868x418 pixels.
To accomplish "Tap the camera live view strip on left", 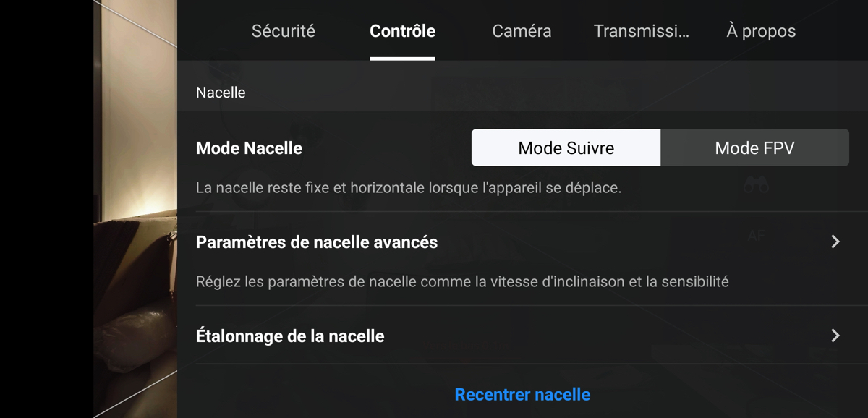I will tap(135, 209).
